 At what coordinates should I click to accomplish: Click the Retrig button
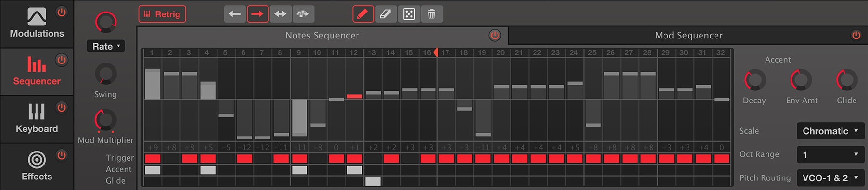click(x=162, y=14)
